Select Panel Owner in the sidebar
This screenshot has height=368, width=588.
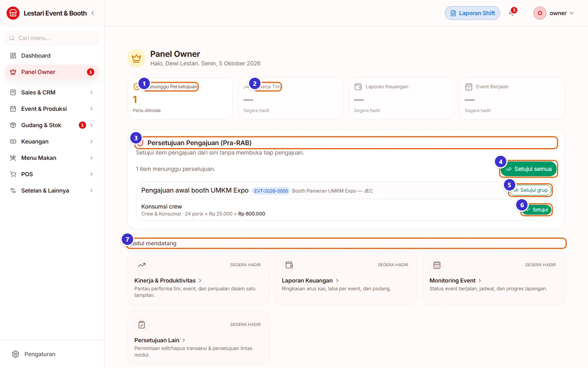[x=52, y=72]
